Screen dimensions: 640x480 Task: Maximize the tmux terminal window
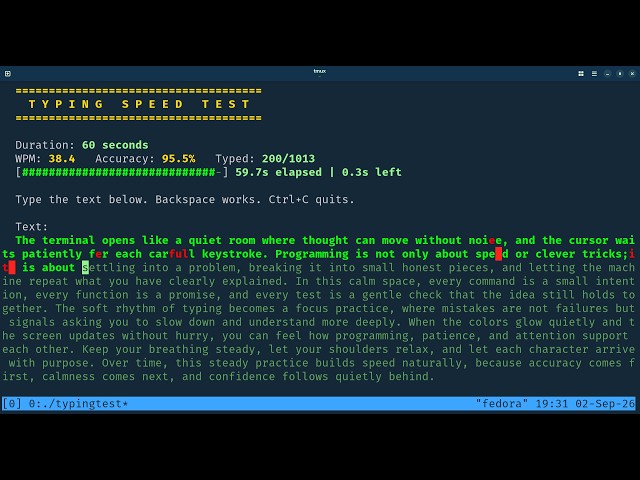[620, 73]
